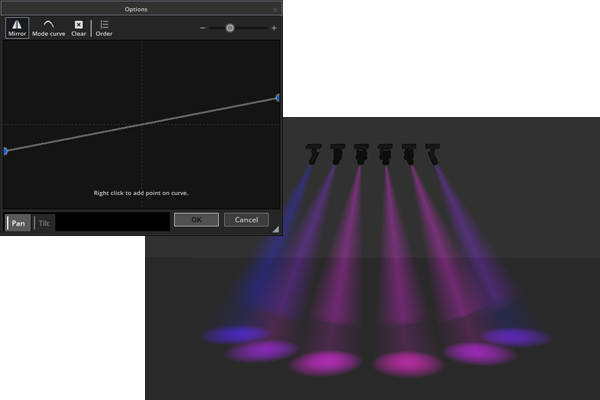Screen dimensions: 600x400
Task: Select the leftmost moving head fixture
Action: 313,154
